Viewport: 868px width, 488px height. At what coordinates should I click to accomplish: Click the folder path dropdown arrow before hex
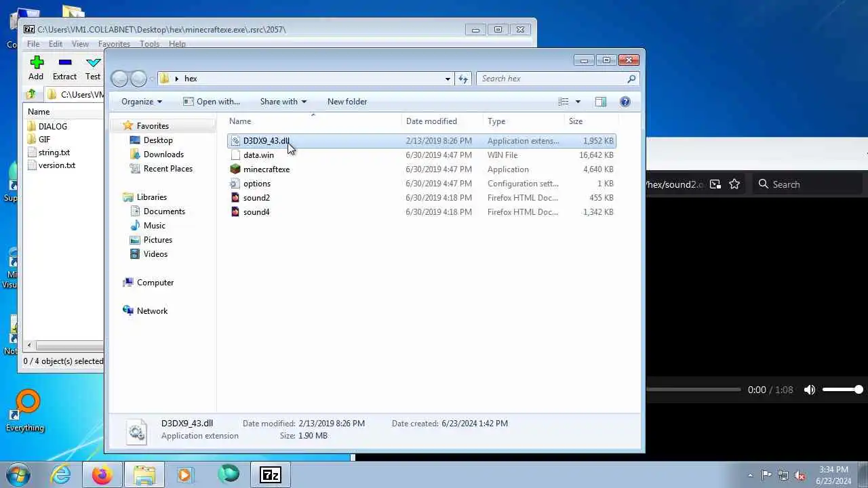coord(177,79)
